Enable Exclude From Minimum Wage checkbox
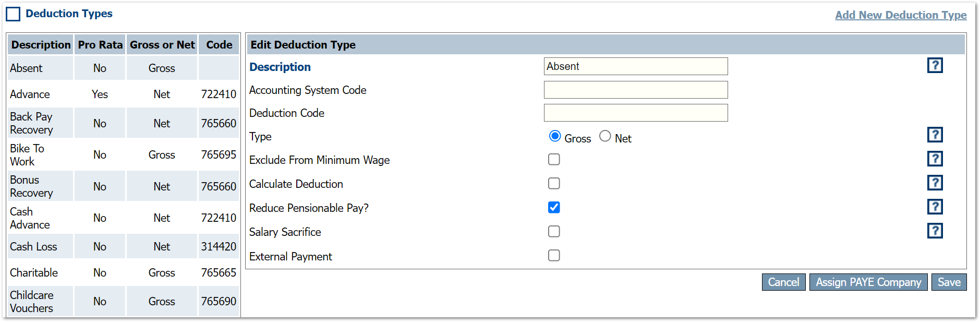 tap(554, 159)
